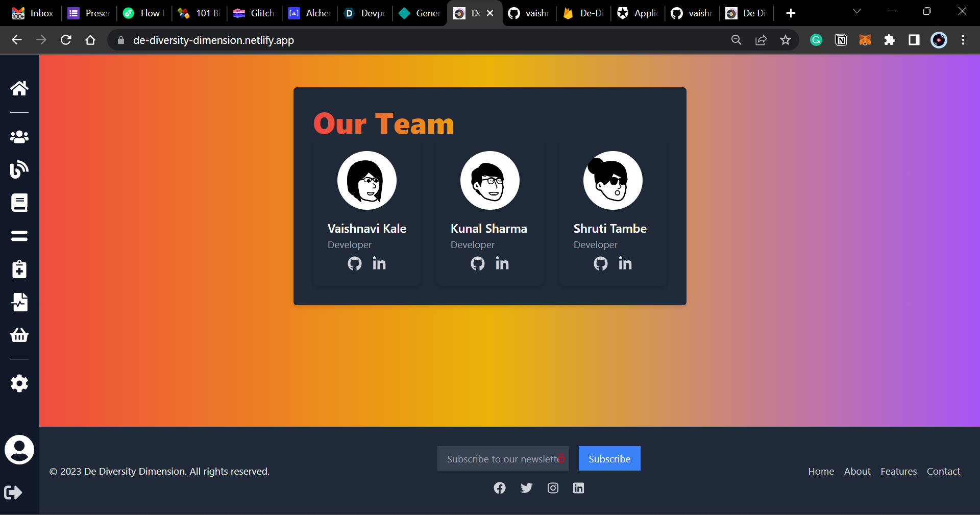This screenshot has height=515, width=980.
Task: Click the Vaishnavi Kale name text
Action: (x=367, y=229)
